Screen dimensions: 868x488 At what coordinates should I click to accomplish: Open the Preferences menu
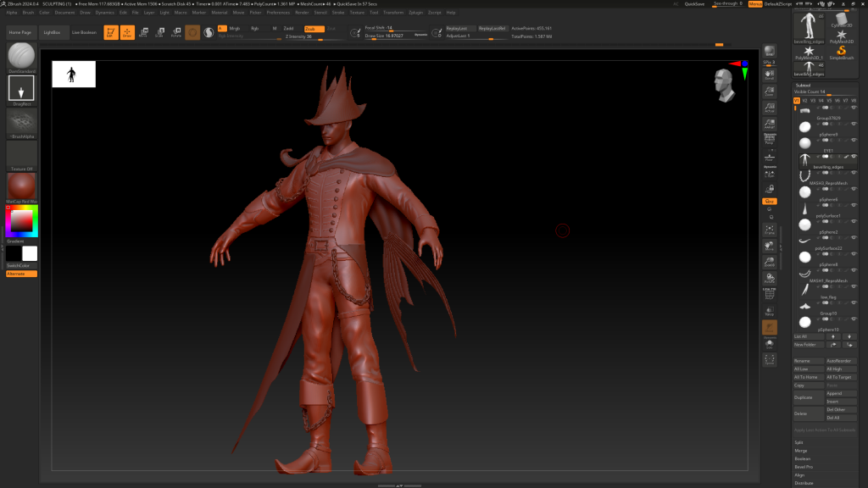[278, 13]
